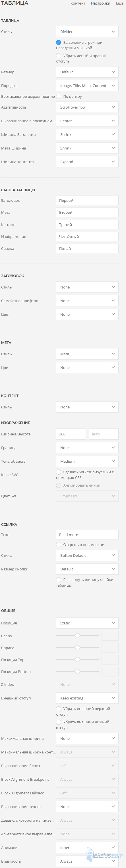126x868 pixels.
Task: Click the Мета field containing Второй
Action: pos(87,212)
